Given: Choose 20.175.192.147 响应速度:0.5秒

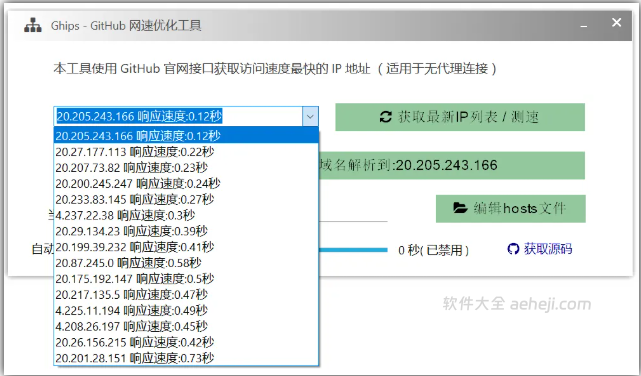Looking at the screenshot, I should click(x=186, y=279).
